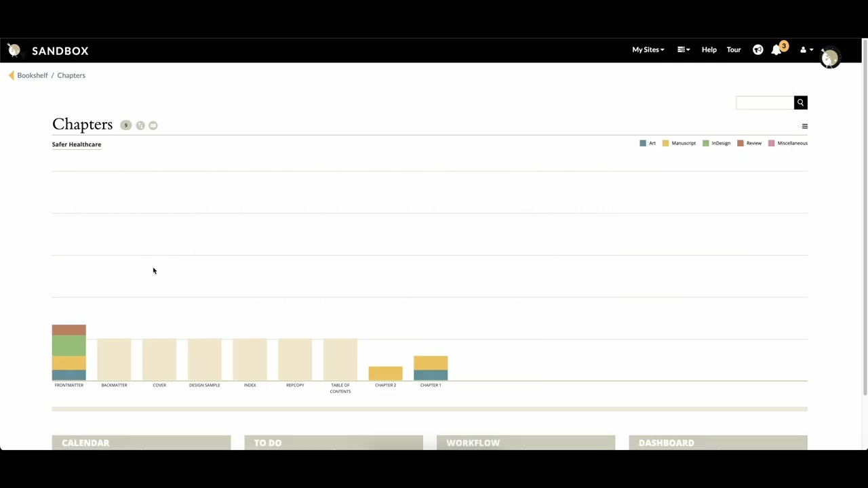Click the Art segment of Chapter 1 bar
This screenshot has width=868, height=488.
[431, 375]
